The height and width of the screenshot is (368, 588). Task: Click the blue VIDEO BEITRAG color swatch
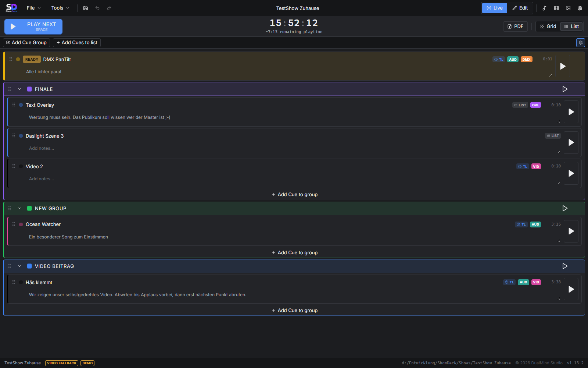click(x=29, y=266)
